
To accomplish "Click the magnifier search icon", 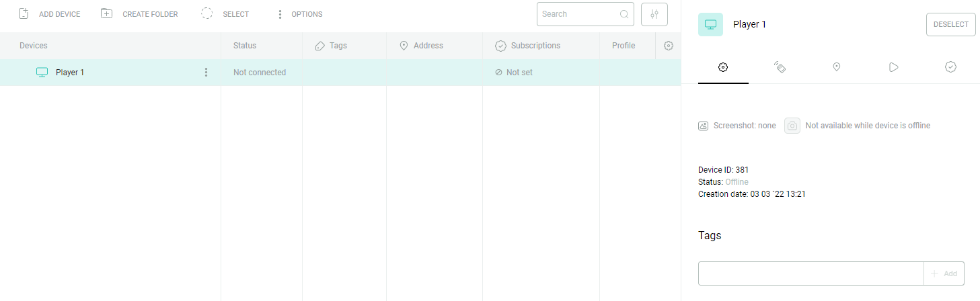I will 624,14.
